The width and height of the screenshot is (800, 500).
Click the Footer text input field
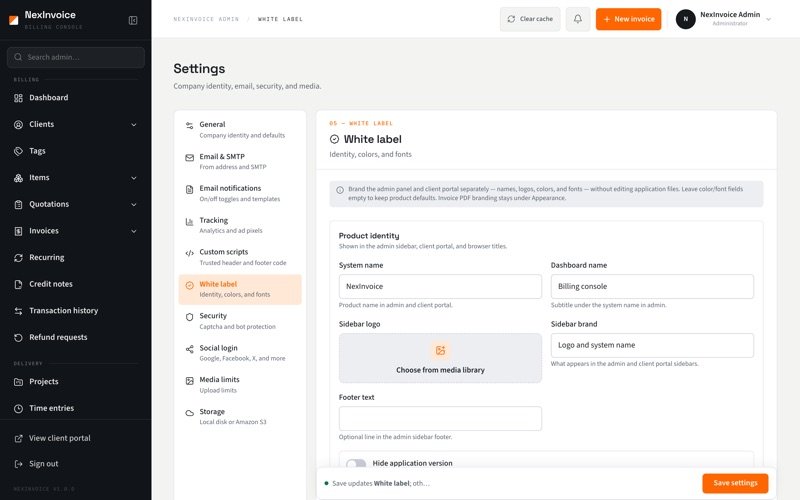pos(440,418)
